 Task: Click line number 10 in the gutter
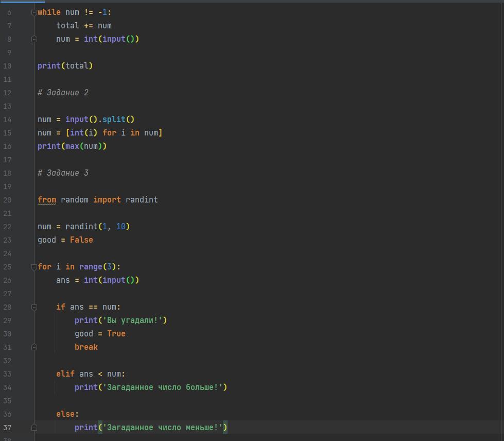(x=7, y=66)
